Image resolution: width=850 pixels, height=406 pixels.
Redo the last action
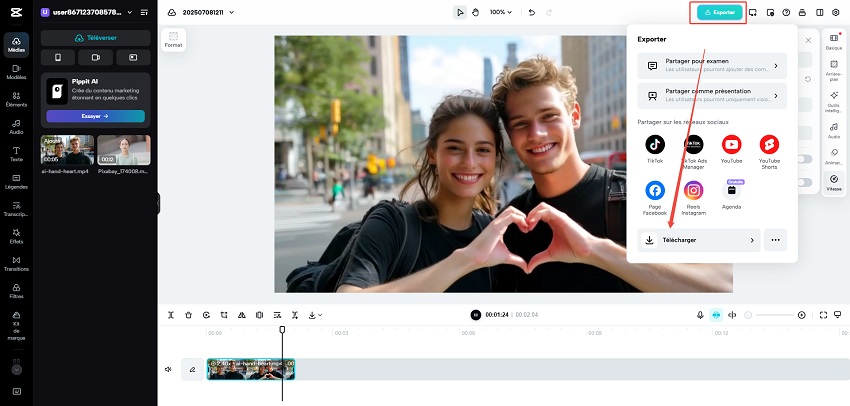[549, 12]
